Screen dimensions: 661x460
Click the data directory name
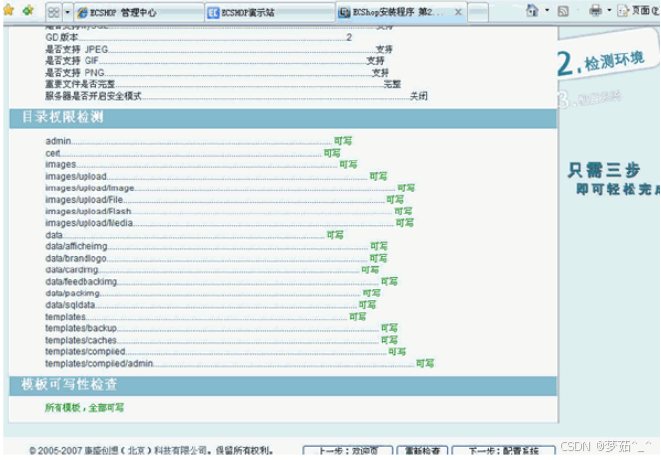(x=54, y=235)
